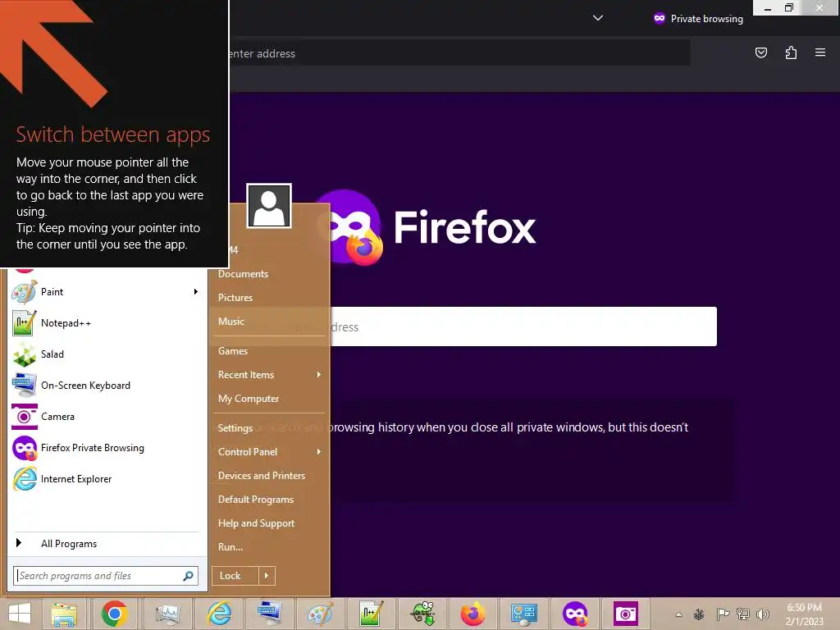Click the snowflake system tray icon
Viewport: 840px width, 630px height.
tap(699, 614)
